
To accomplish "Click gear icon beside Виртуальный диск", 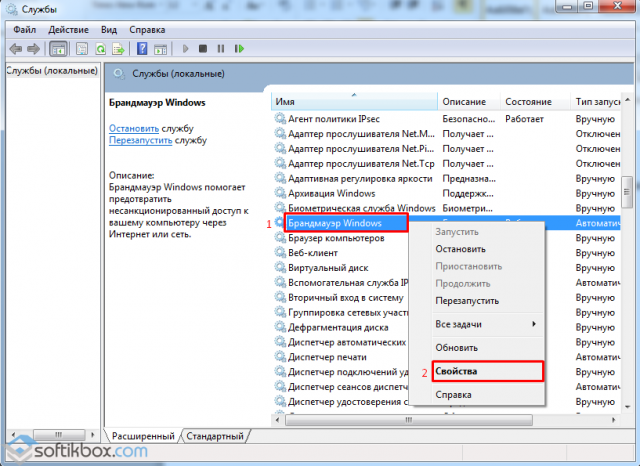I will tap(280, 267).
